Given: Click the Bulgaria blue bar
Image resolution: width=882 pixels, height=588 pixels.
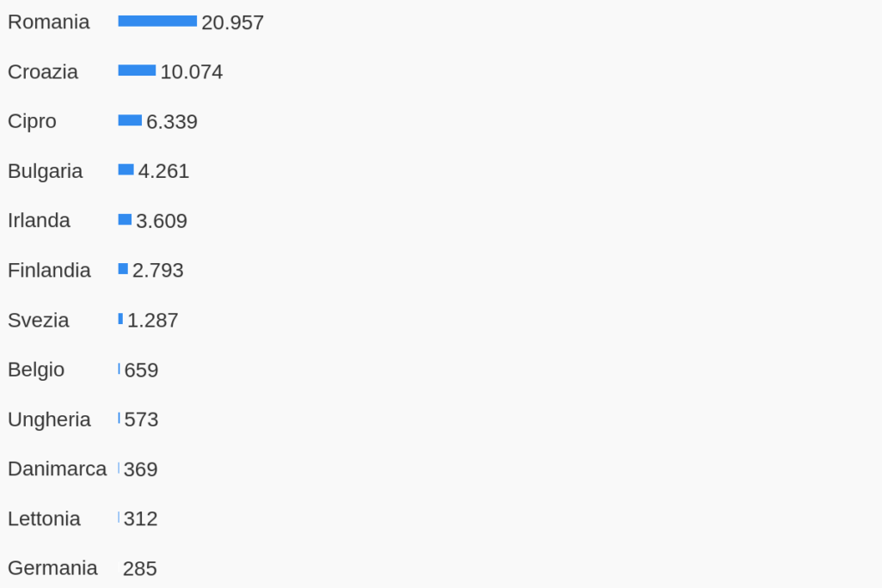Looking at the screenshot, I should 126,170.
